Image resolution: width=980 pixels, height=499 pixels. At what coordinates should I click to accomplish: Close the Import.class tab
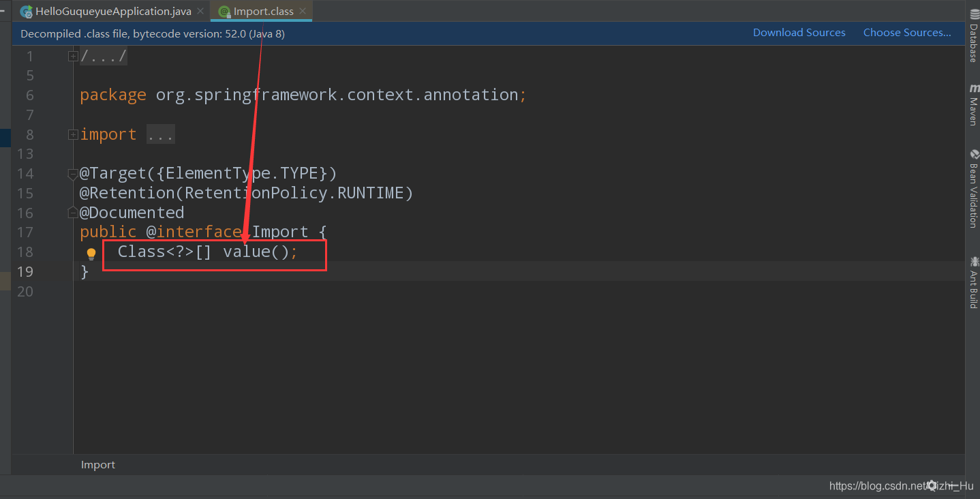[303, 12]
